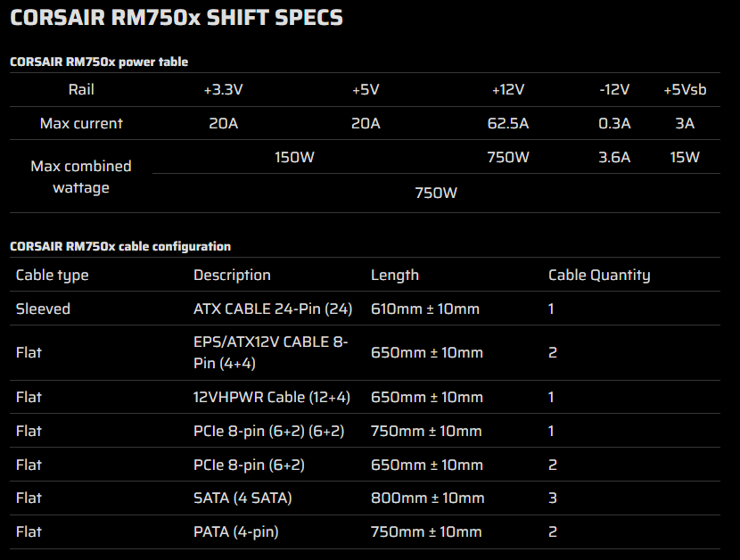Click the ATX CABLE 24-Pin (24) description

(x=273, y=309)
